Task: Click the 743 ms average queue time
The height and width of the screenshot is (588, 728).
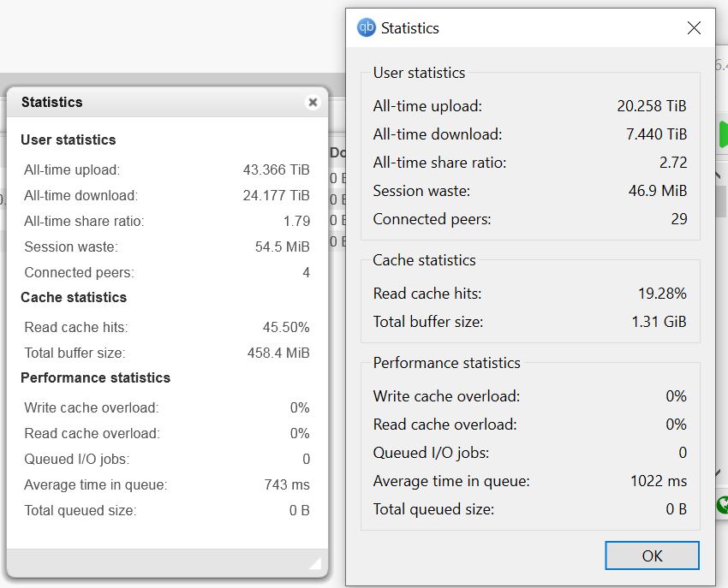Action: 287,484
